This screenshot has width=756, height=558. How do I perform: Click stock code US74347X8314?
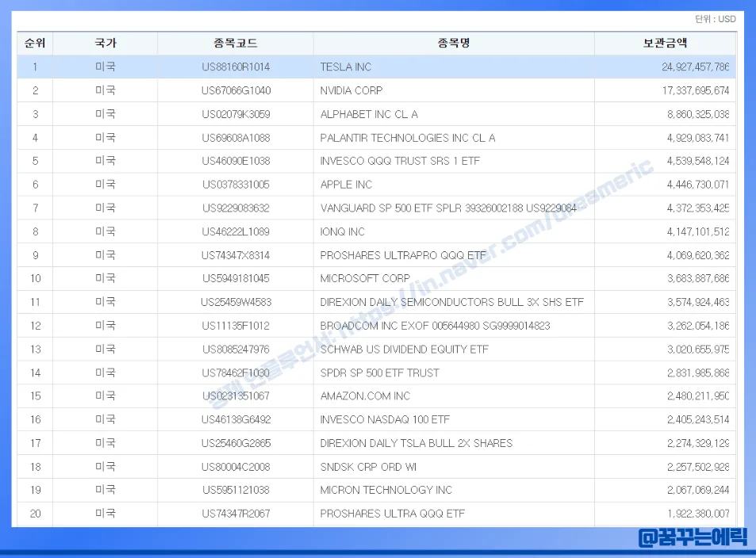236,255
